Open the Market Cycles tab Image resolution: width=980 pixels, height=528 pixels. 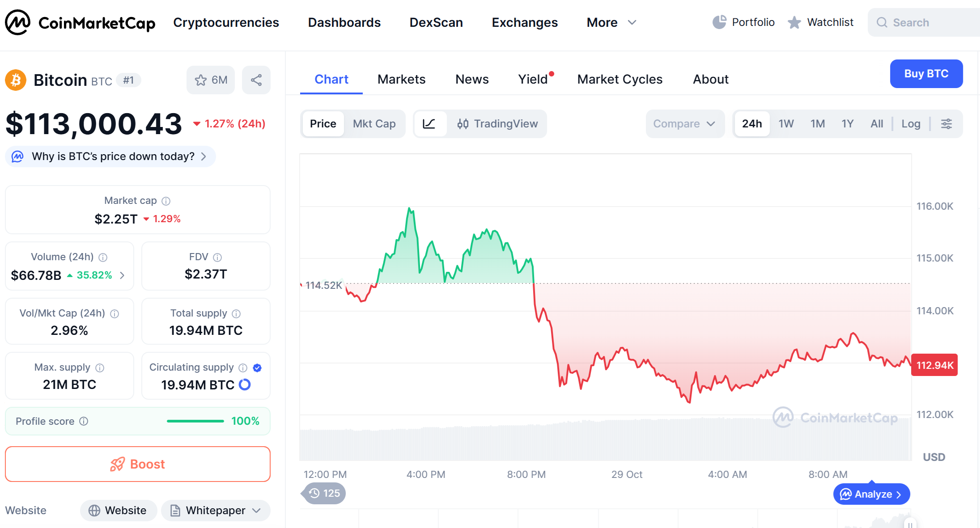pyautogui.click(x=619, y=79)
